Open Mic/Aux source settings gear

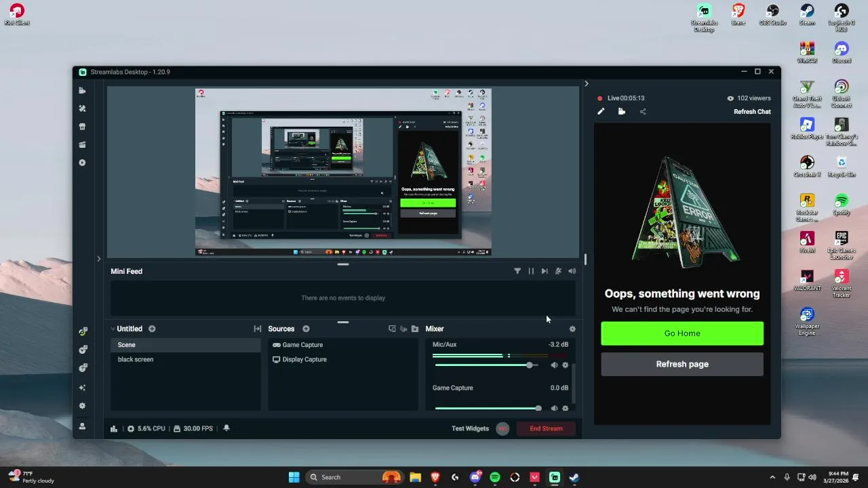click(x=566, y=365)
